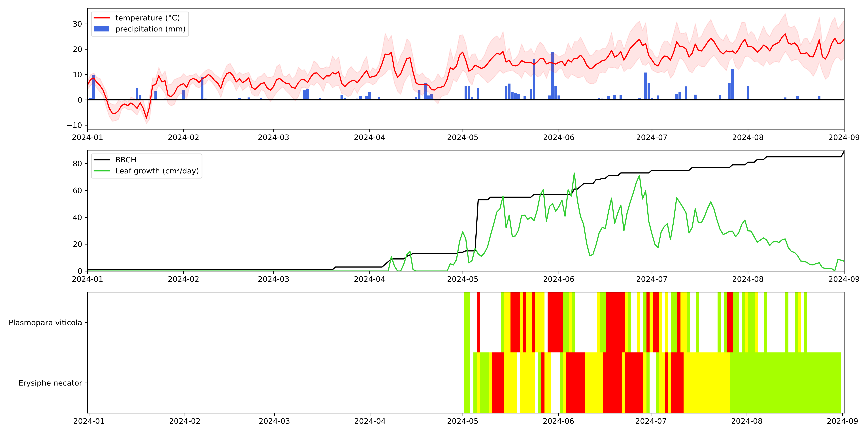Click '2024-01' under the disease risk heatmap
Image resolution: width=868 pixels, height=434 pixels.
pyautogui.click(x=89, y=421)
